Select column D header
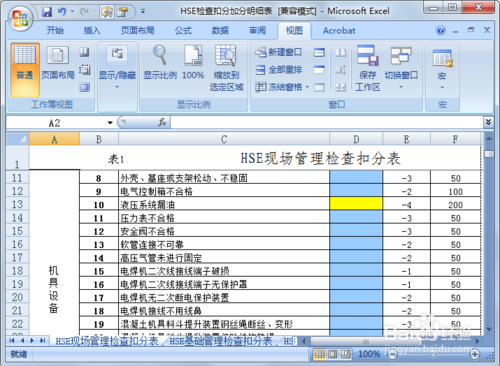 pos(356,139)
